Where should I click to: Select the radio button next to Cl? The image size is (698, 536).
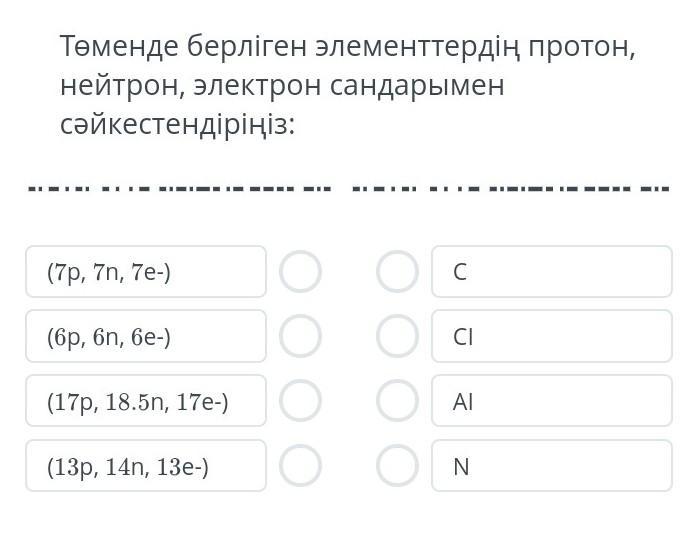(x=397, y=336)
